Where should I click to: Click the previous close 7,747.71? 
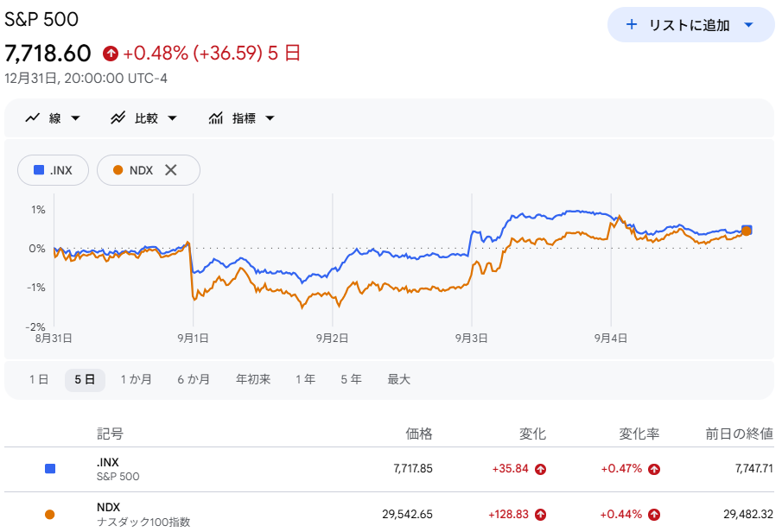(x=754, y=469)
